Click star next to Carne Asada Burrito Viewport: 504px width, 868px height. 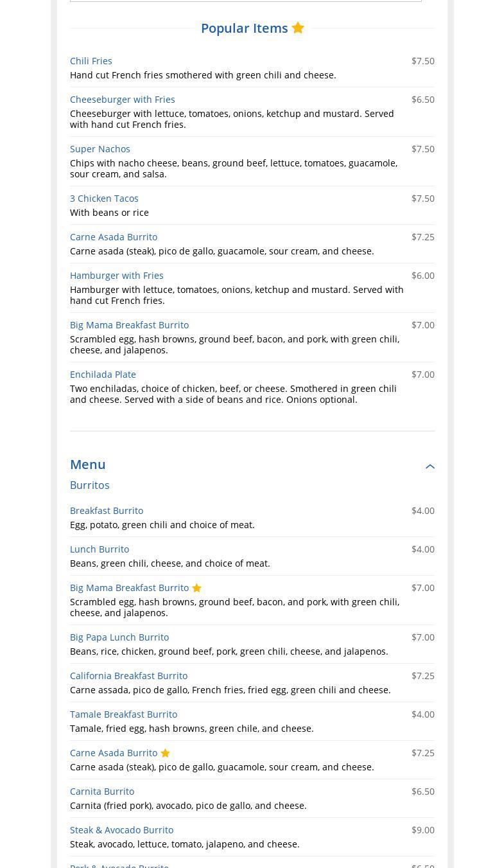click(x=166, y=753)
